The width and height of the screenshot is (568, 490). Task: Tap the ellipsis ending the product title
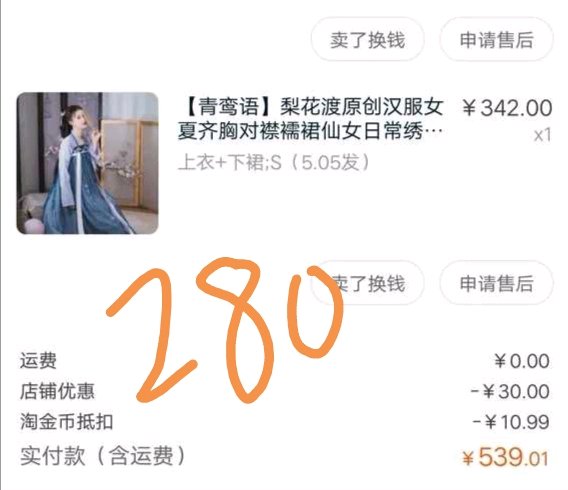pos(434,131)
